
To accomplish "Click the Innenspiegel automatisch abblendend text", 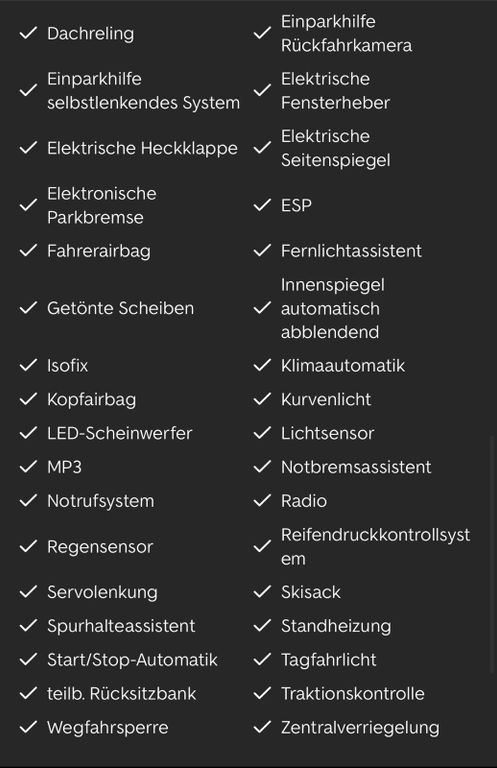I will [332, 308].
